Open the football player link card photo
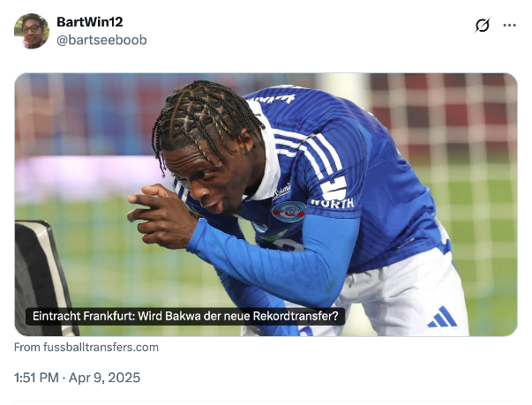Screen dimensions: 532x405 266,205
